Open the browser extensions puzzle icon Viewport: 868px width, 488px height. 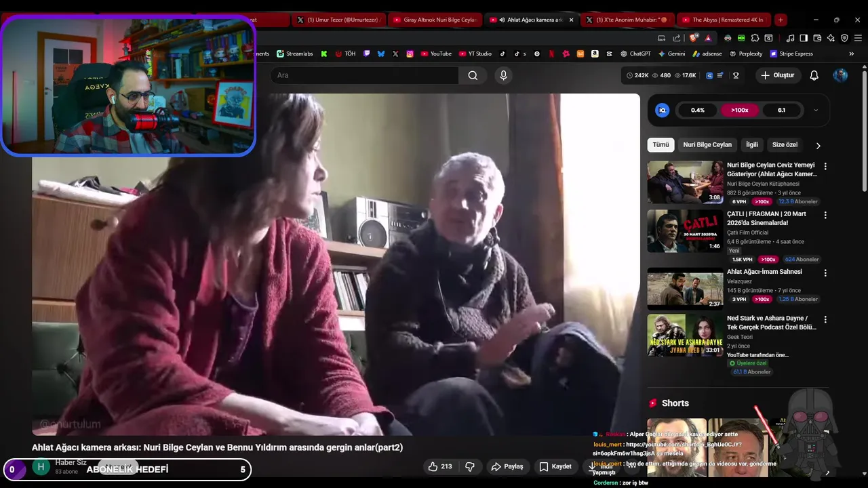(x=755, y=39)
